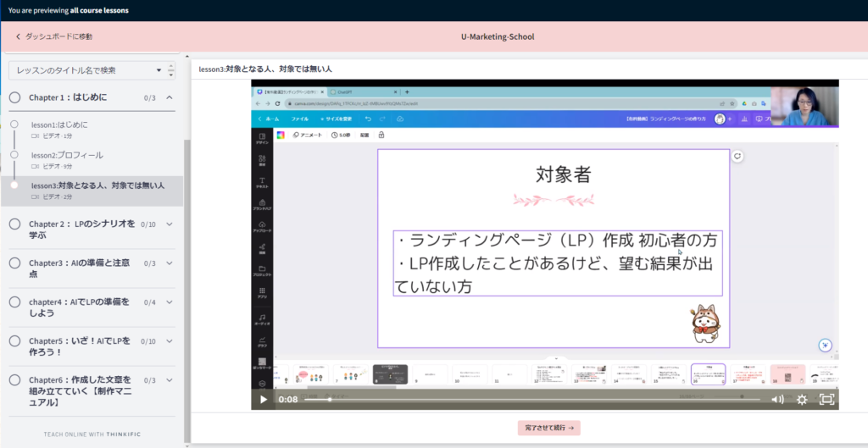Expand Chapter 2 LPのシナリオを学ぶ
The height and width of the screenshot is (448, 868).
[170, 224]
